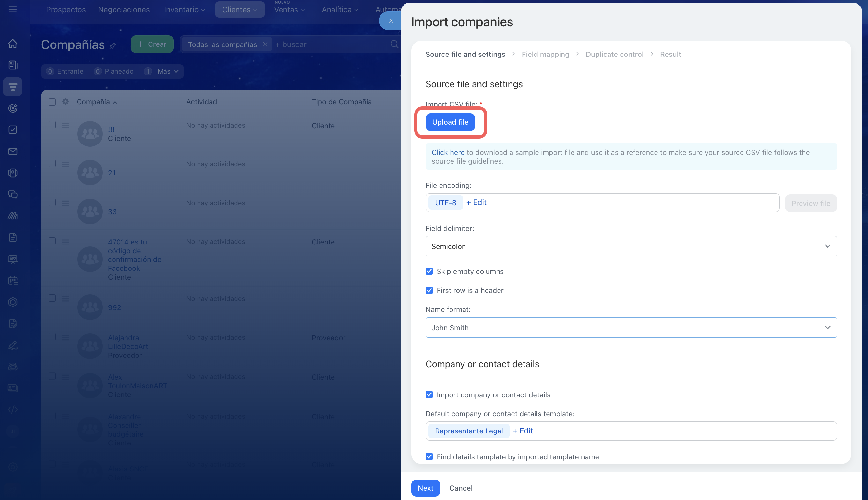Toggle First row is a header checkbox
868x500 pixels.
pos(429,290)
